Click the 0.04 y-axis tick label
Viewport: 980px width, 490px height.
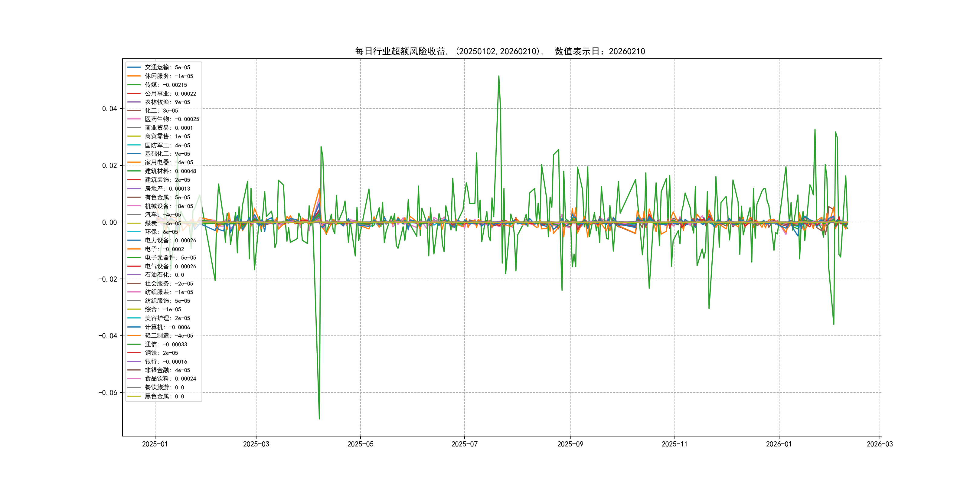[109, 109]
